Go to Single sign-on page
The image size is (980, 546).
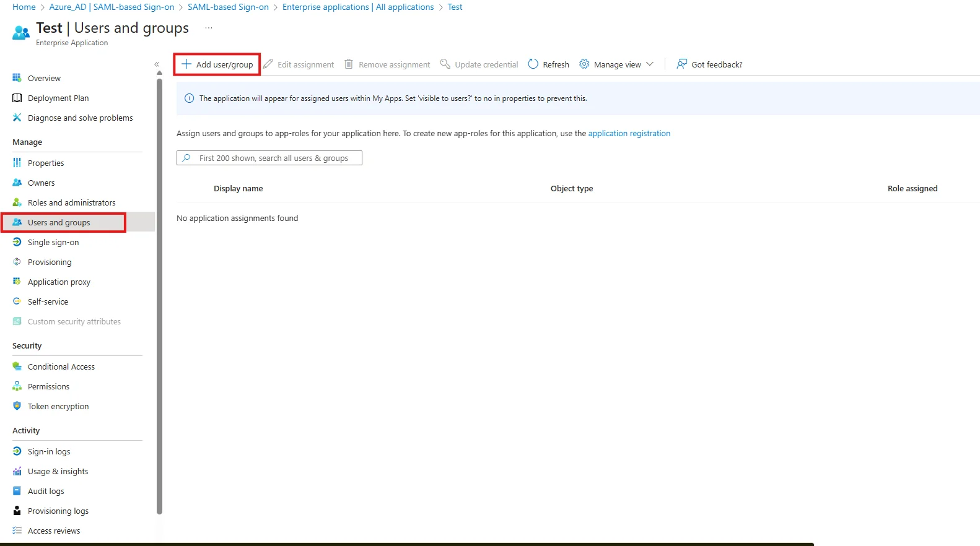pyautogui.click(x=53, y=242)
